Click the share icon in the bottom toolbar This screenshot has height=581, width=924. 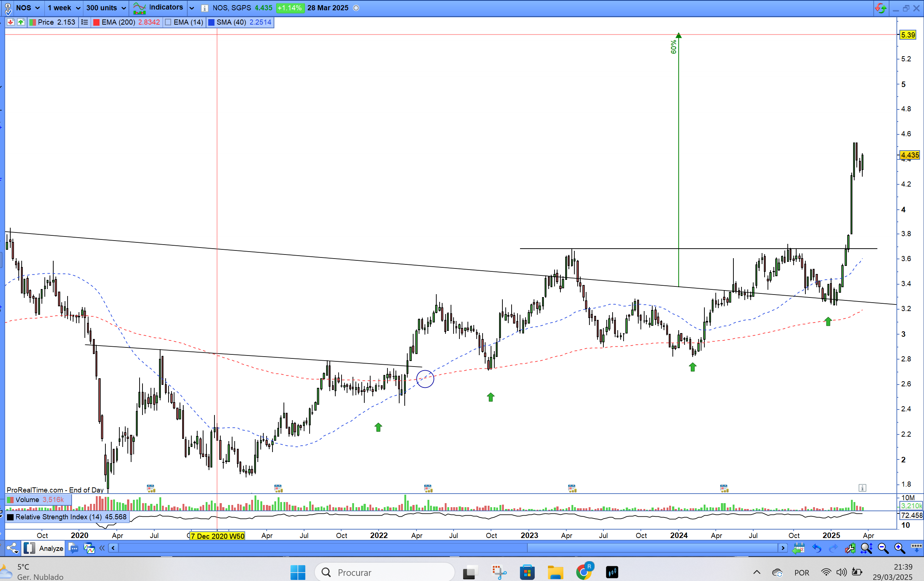coord(12,548)
